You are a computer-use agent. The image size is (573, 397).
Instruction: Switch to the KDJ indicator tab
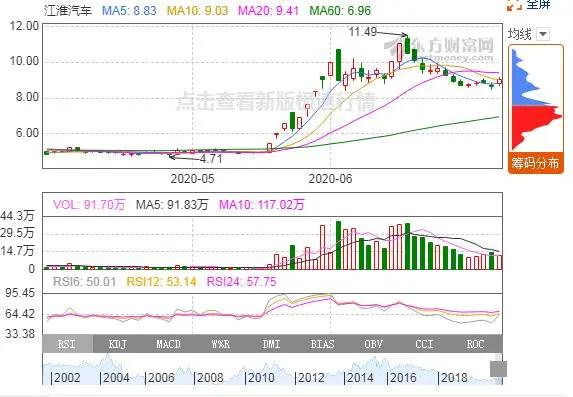pyautogui.click(x=118, y=344)
